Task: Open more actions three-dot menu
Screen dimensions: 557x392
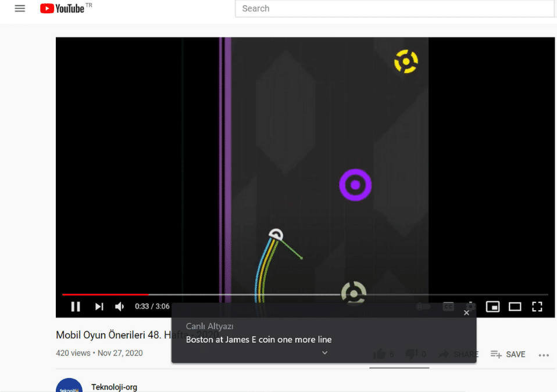Action: click(x=544, y=355)
